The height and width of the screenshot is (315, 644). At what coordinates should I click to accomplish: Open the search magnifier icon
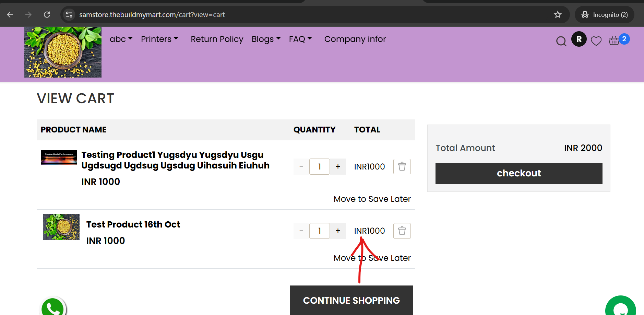point(561,42)
